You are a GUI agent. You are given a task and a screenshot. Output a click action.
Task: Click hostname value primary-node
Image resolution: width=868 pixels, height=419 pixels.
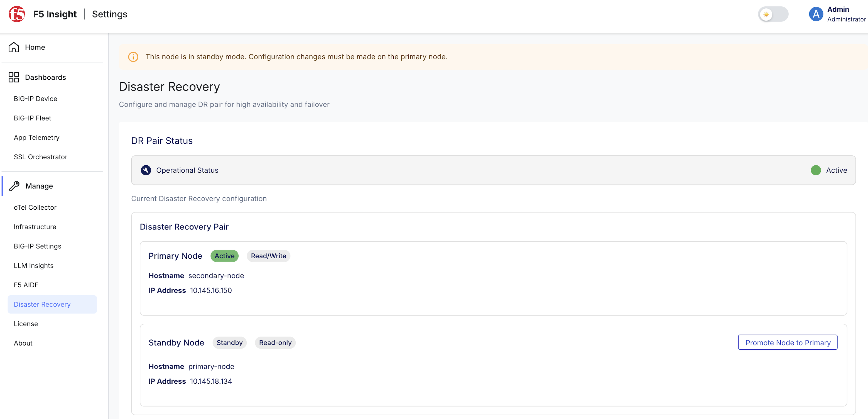click(x=211, y=366)
